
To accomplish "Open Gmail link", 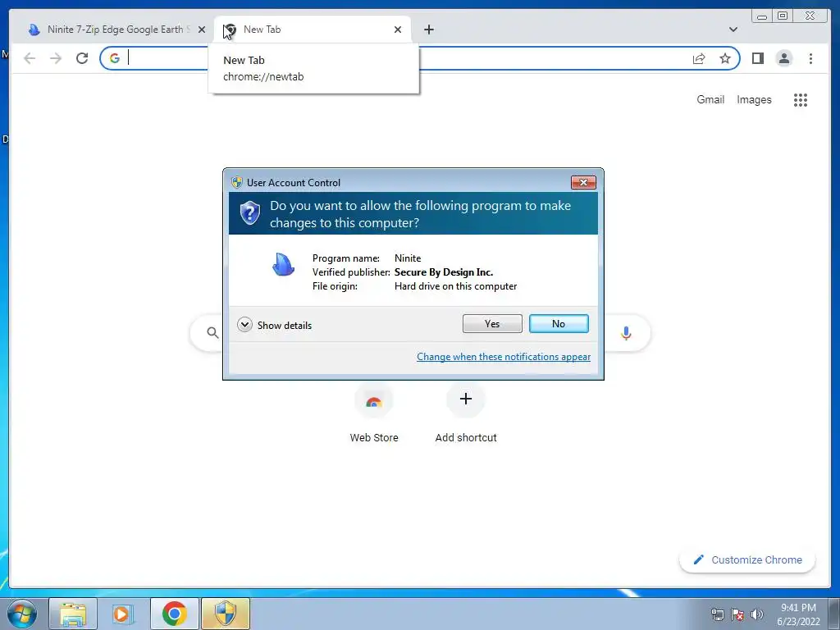I will 710,99.
